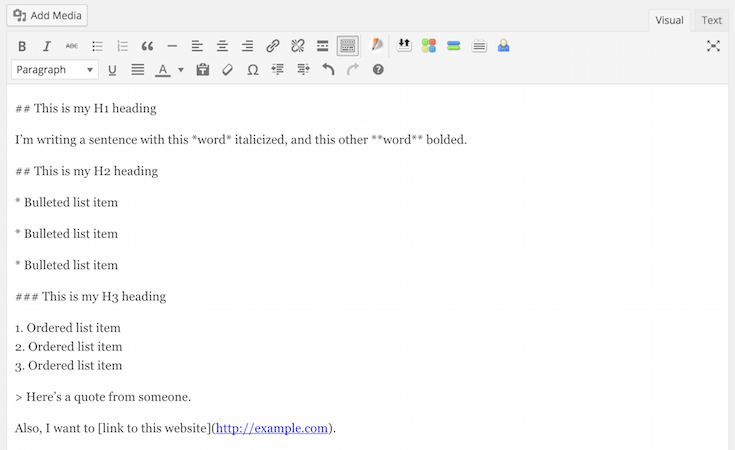This screenshot has width=735, height=450.
Task: Click the gray lined notepad plugin icon
Action: (x=479, y=45)
